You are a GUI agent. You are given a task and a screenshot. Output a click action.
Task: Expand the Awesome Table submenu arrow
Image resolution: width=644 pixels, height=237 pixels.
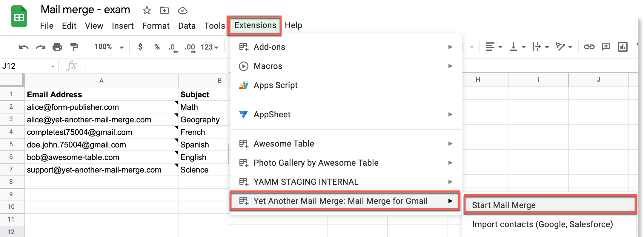(451, 144)
